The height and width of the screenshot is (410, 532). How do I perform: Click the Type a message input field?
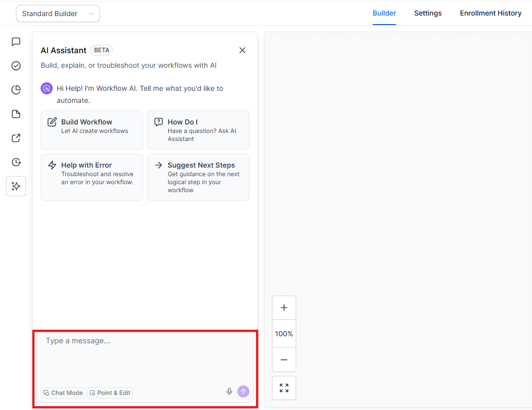145,356
